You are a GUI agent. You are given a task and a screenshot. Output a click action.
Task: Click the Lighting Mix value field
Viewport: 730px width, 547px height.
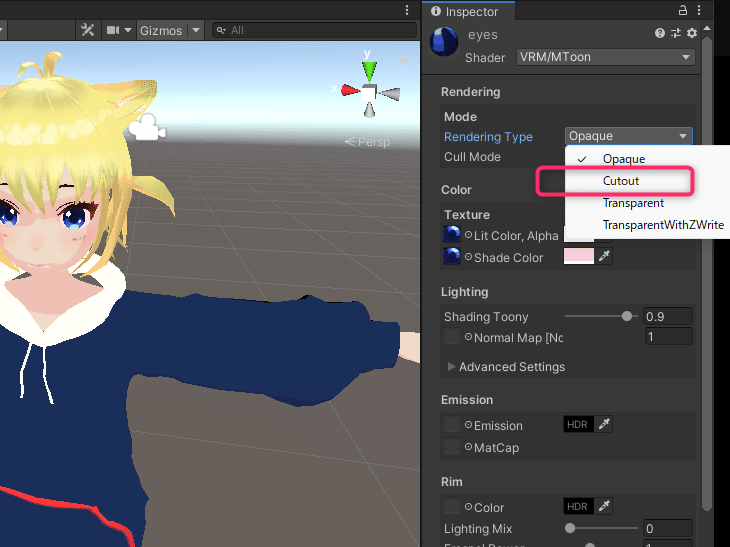click(668, 528)
